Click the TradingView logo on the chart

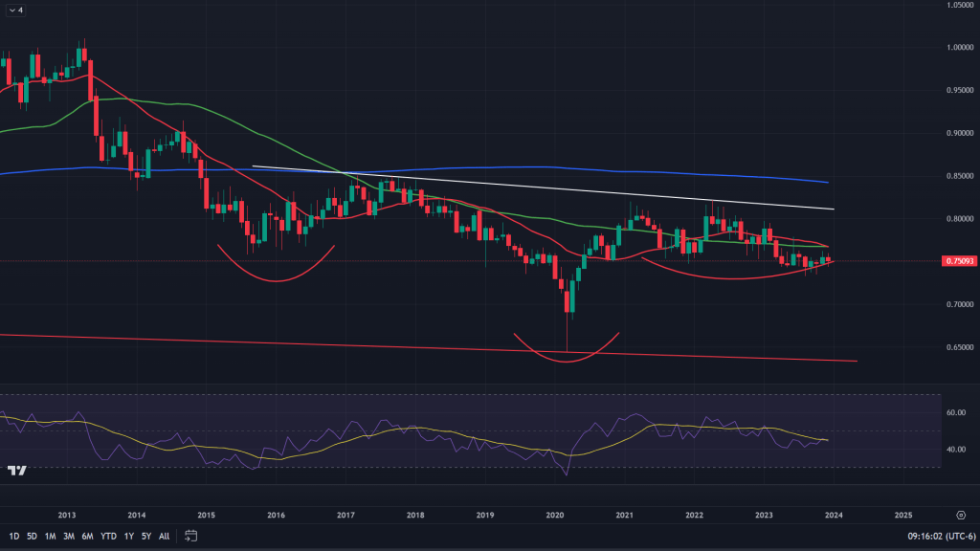point(16,470)
